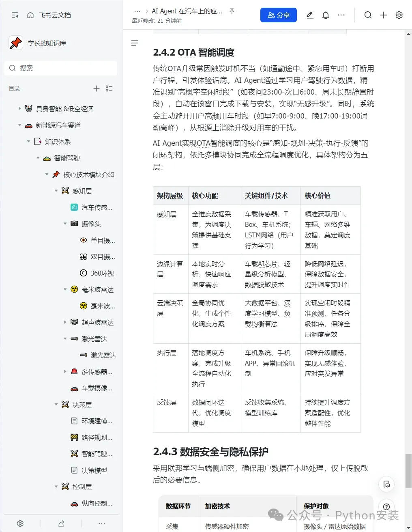The image size is (412, 532).
Task: Open the 飞书云文档 home icon
Action: tap(30, 15)
